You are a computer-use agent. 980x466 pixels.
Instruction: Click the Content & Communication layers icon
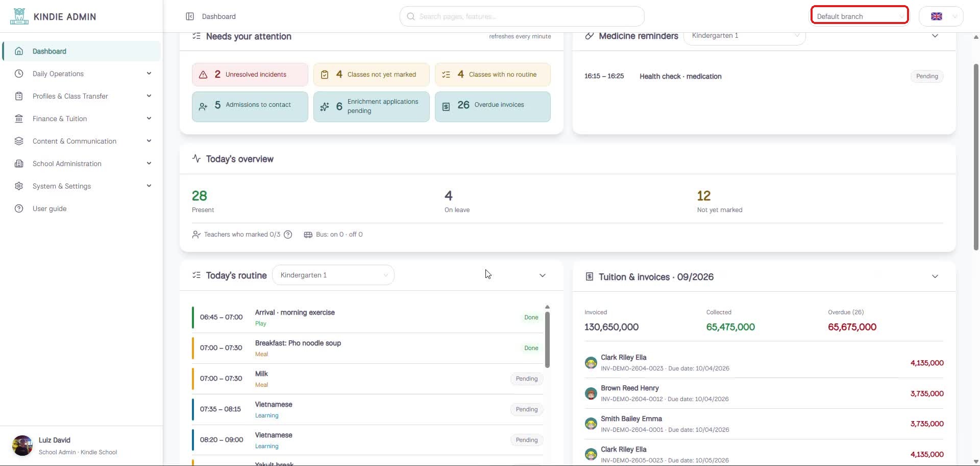19,141
